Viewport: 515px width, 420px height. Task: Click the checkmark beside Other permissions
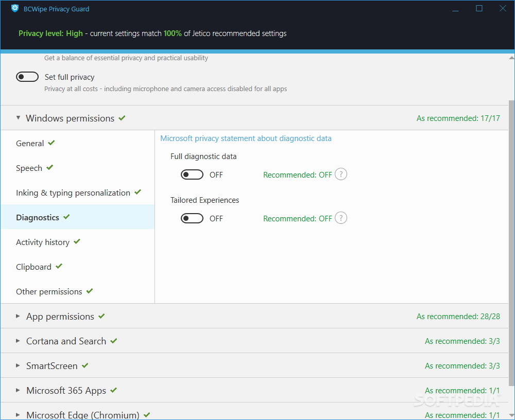point(90,291)
